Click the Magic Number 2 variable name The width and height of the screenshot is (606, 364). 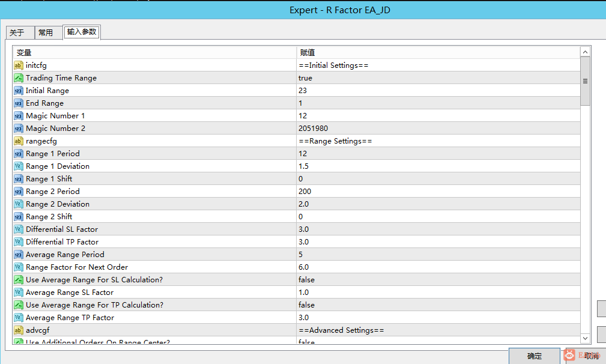tap(55, 129)
